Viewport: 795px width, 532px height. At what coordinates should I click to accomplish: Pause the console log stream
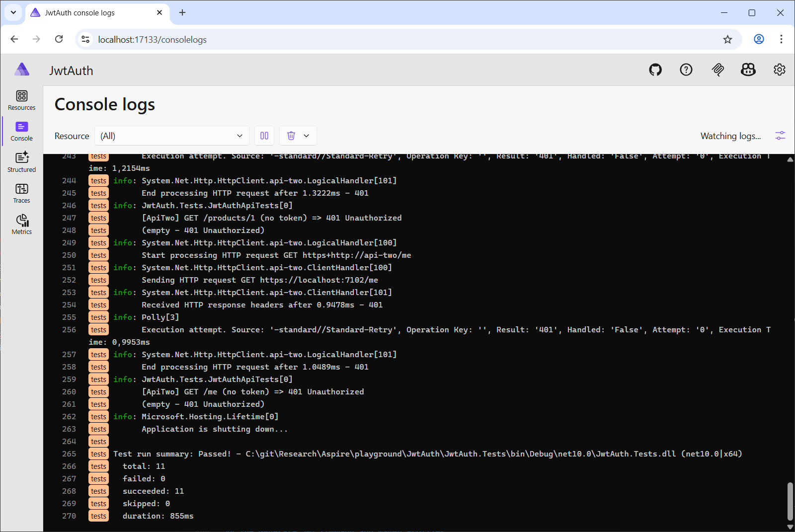point(264,135)
